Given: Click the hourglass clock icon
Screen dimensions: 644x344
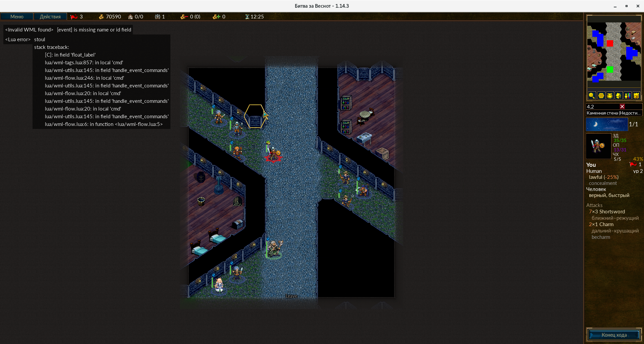Looking at the screenshot, I should tap(247, 16).
